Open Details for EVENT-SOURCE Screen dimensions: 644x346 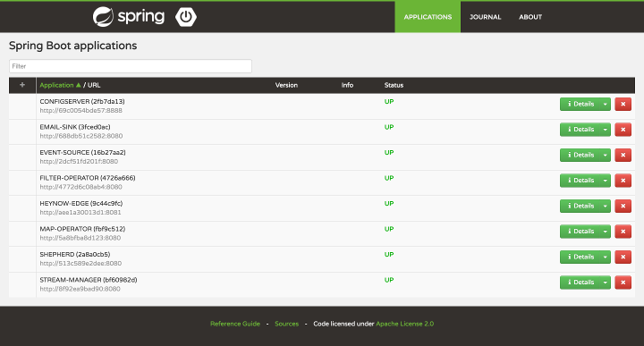580,156
